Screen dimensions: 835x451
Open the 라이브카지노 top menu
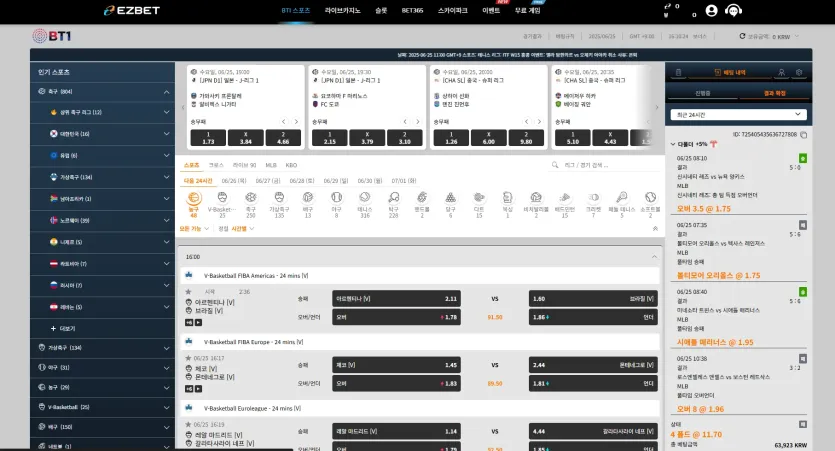click(x=342, y=11)
